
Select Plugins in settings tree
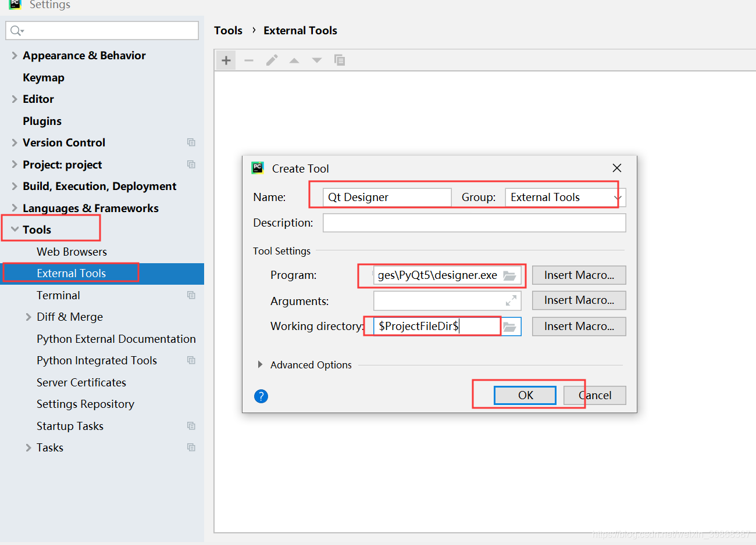click(42, 121)
